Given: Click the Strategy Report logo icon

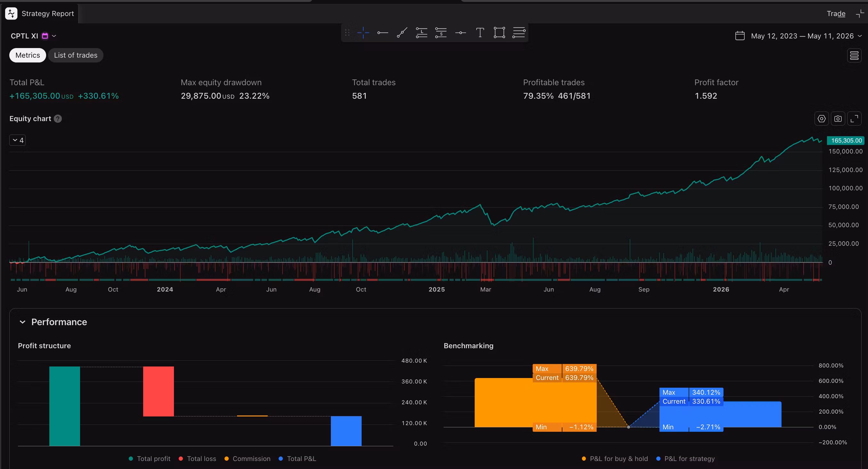Looking at the screenshot, I should 11,13.
